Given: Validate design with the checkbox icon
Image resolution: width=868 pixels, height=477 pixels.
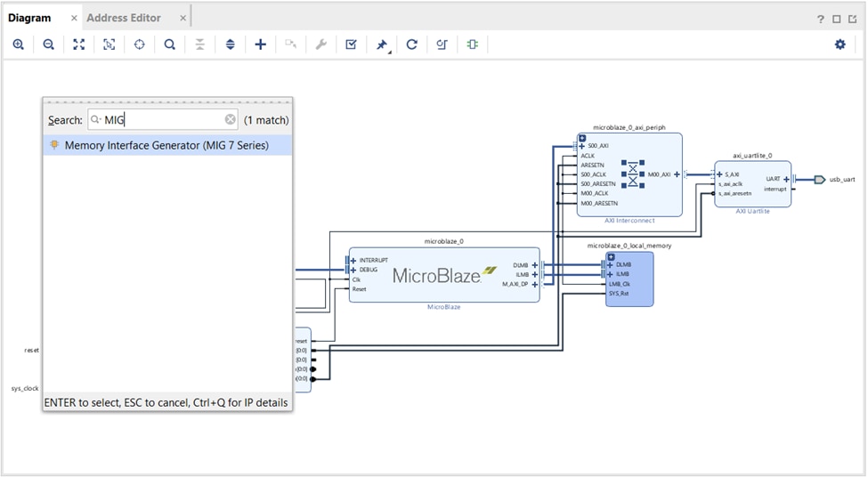Looking at the screenshot, I should coord(351,44).
